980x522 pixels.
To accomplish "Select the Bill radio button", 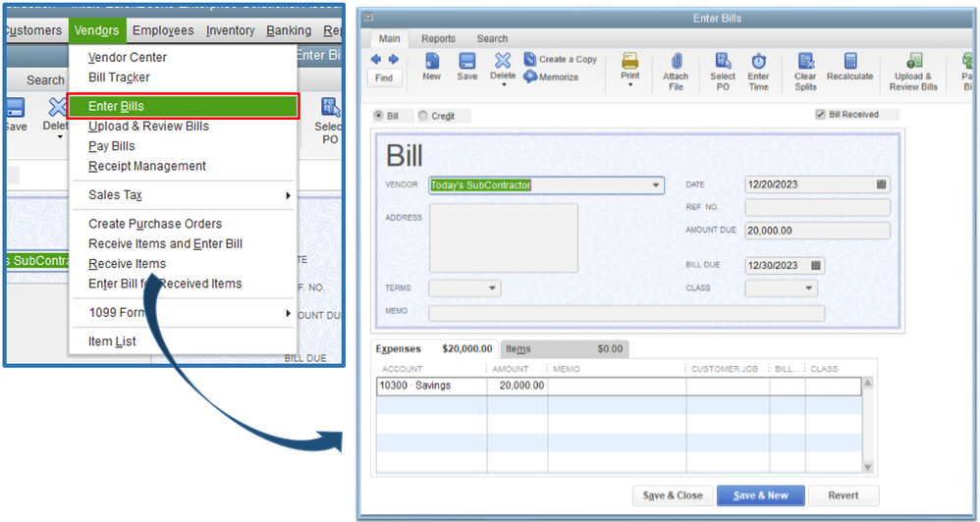I will (378, 116).
